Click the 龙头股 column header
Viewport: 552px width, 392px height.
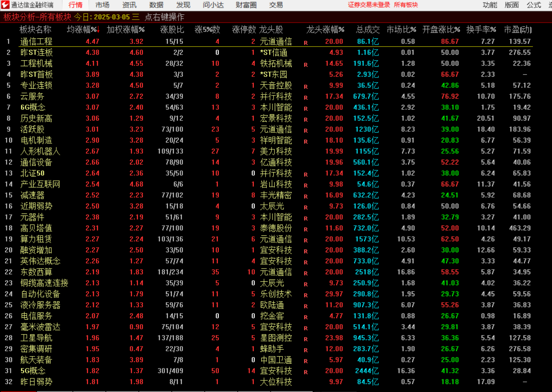(x=271, y=30)
